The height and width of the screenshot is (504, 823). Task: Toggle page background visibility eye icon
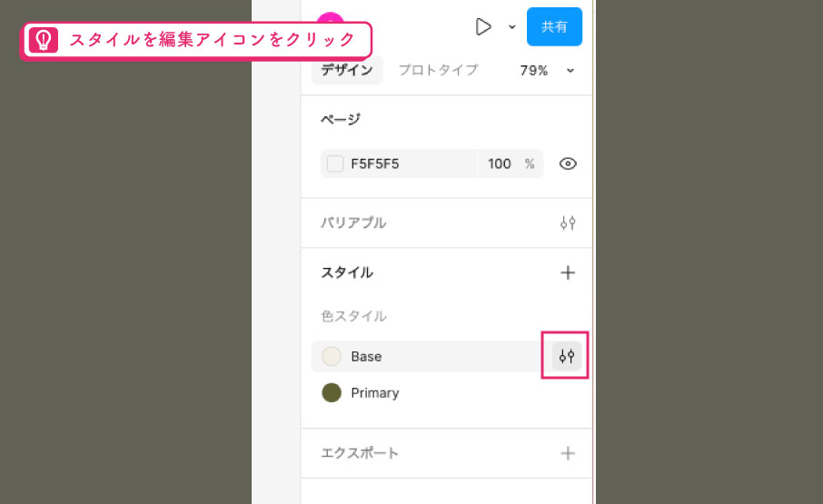tap(568, 163)
